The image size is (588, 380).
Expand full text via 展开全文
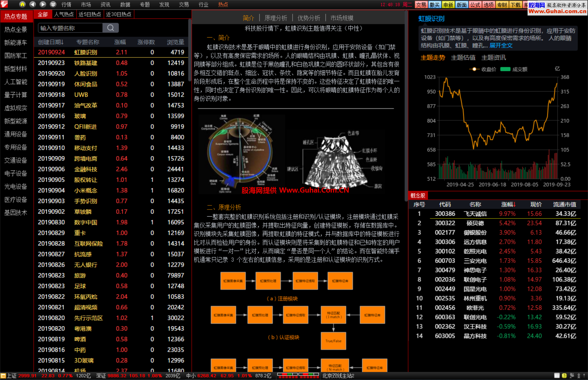point(501,45)
